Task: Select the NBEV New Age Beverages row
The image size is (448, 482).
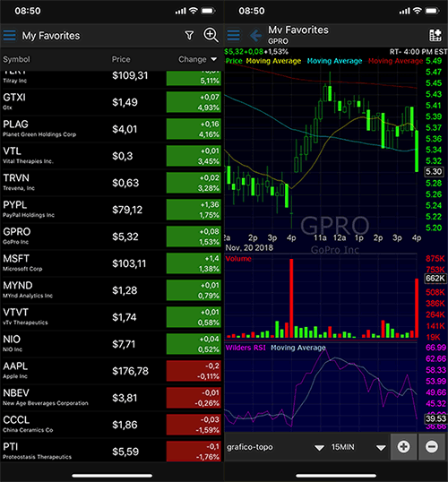Action: click(112, 398)
